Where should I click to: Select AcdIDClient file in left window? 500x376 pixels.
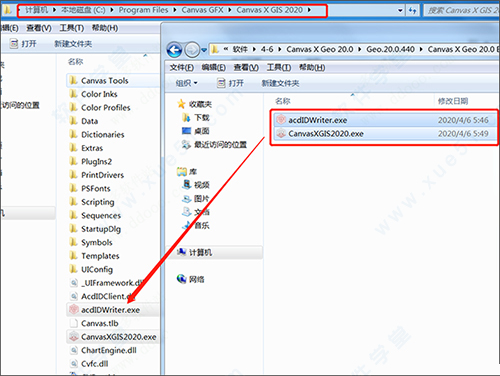tap(102, 296)
